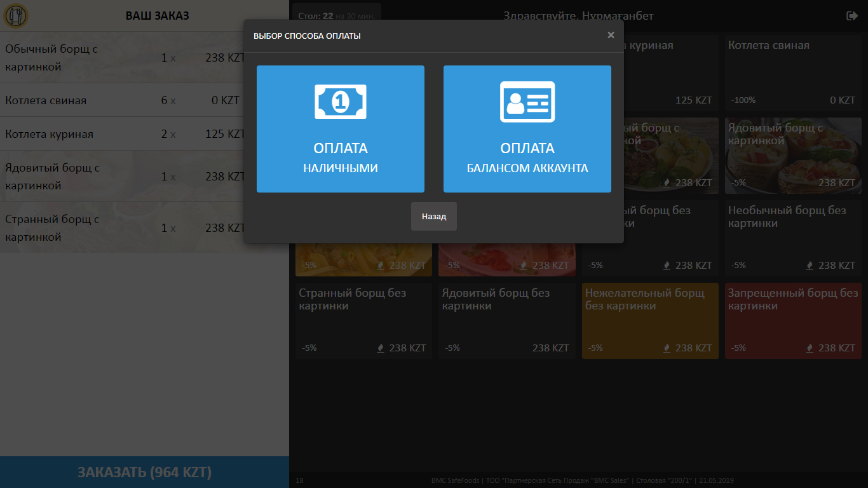Open the Ядовитый борщ без картинки tile
This screenshot has width=868, height=488.
tap(506, 321)
